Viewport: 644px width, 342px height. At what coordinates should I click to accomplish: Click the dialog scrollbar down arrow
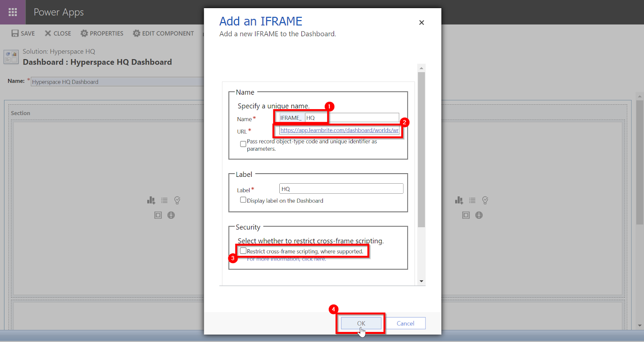[421, 281]
